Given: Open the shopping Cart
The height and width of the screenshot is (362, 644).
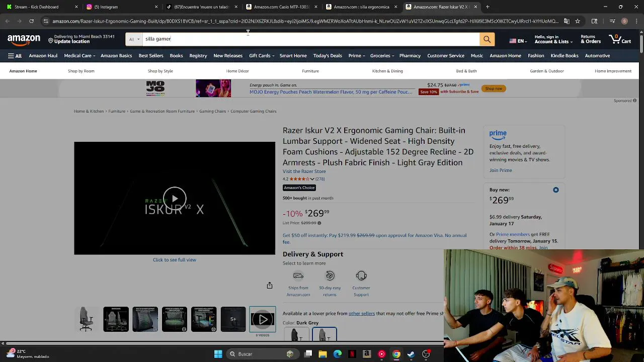Looking at the screenshot, I should 620,39.
